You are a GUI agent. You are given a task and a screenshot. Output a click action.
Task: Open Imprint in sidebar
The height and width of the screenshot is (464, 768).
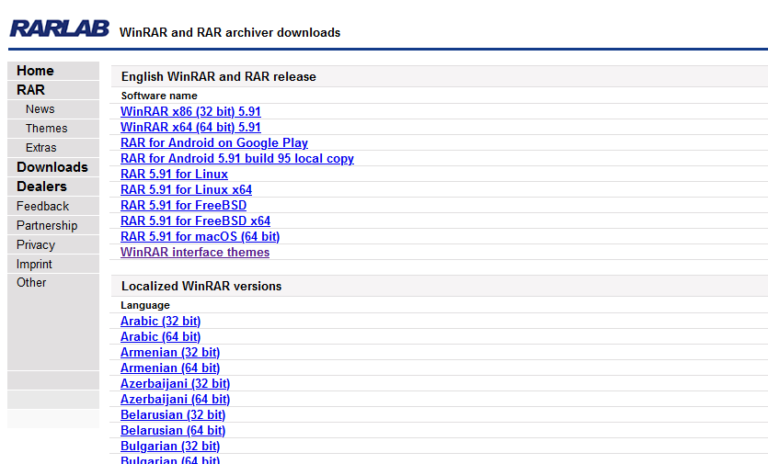click(x=34, y=264)
